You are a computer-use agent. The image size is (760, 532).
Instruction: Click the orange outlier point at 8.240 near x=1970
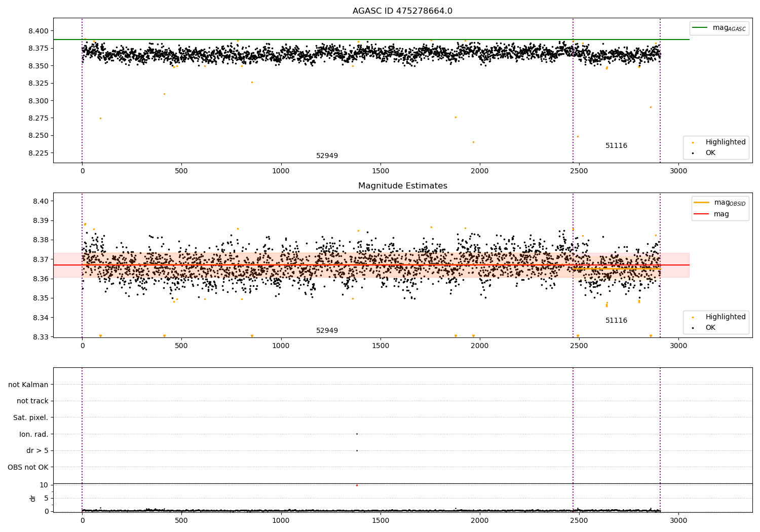(474, 142)
